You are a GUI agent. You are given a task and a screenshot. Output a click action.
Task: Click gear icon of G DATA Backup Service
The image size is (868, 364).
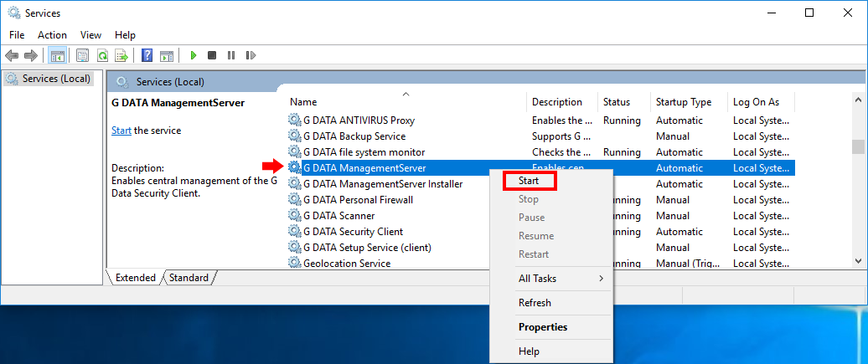[295, 136]
